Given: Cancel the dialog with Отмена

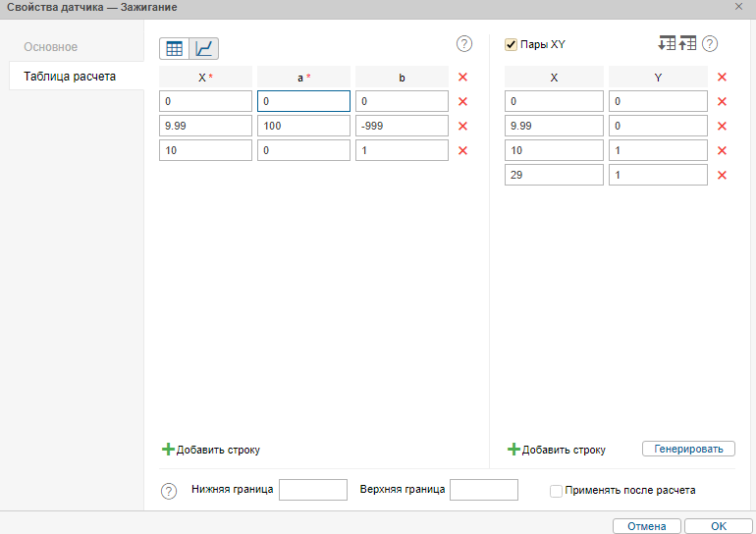Looking at the screenshot, I should (x=646, y=526).
